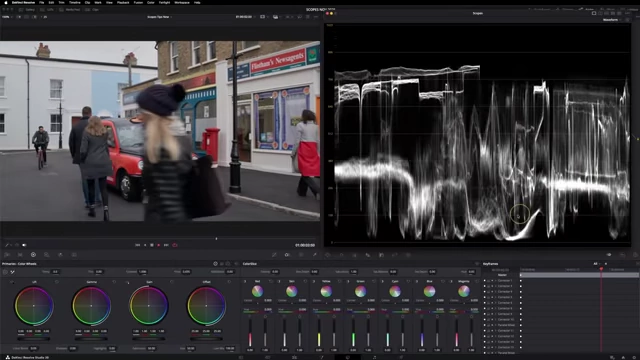Open the Blur palette

[368, 255]
